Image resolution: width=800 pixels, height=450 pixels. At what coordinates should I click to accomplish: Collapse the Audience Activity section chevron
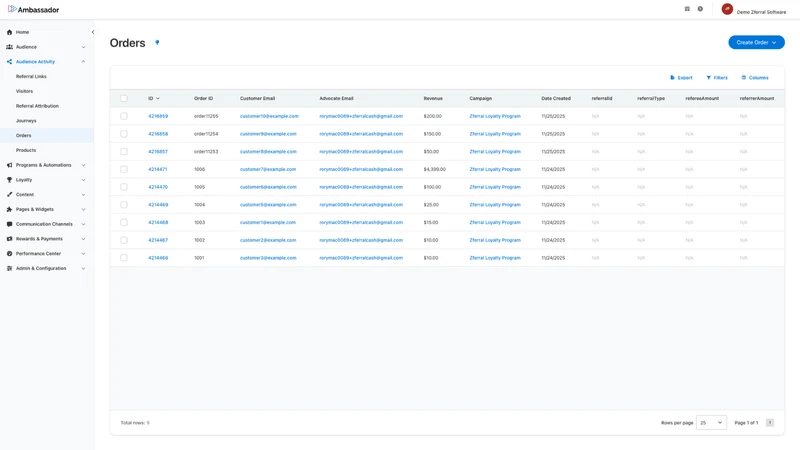tap(84, 62)
